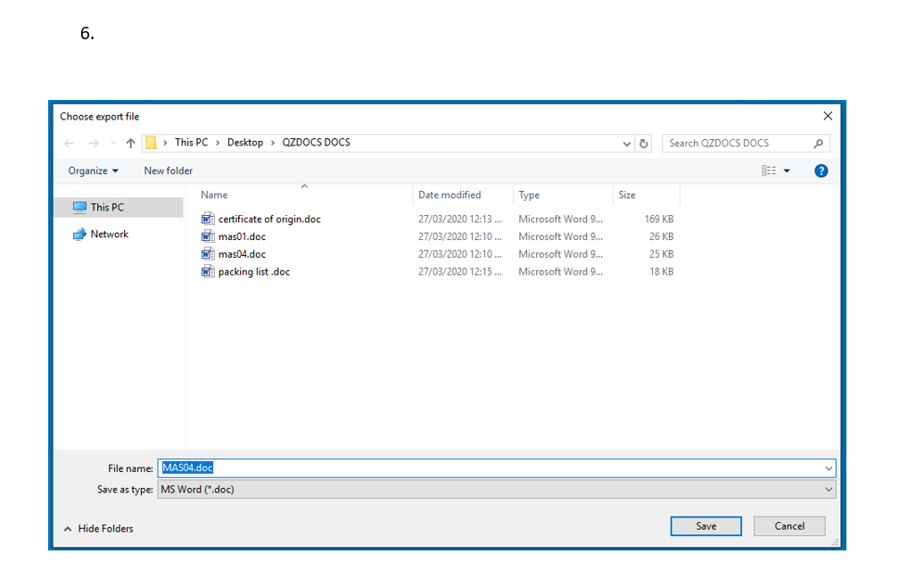Collapse the pane with Hide Folders

(x=98, y=529)
